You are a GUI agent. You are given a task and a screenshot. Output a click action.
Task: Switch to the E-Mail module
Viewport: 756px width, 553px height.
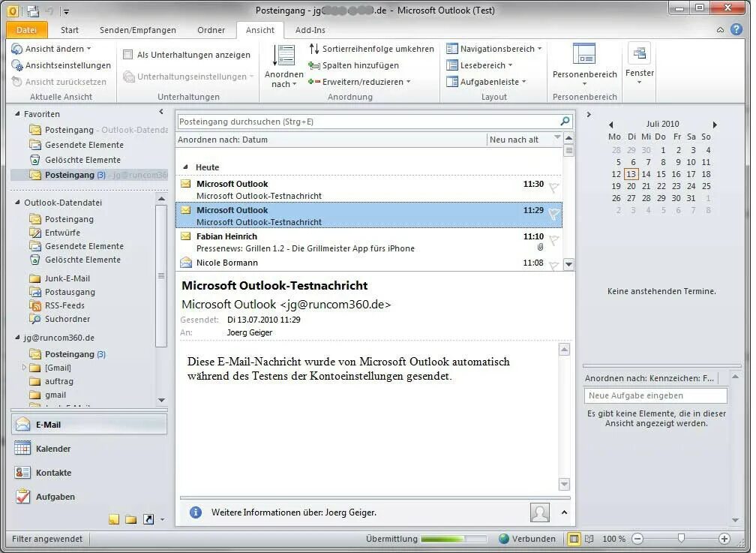click(x=89, y=425)
